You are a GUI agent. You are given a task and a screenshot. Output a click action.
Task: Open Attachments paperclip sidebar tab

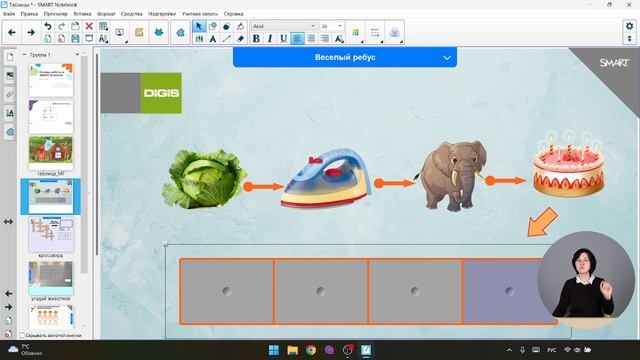(10, 94)
